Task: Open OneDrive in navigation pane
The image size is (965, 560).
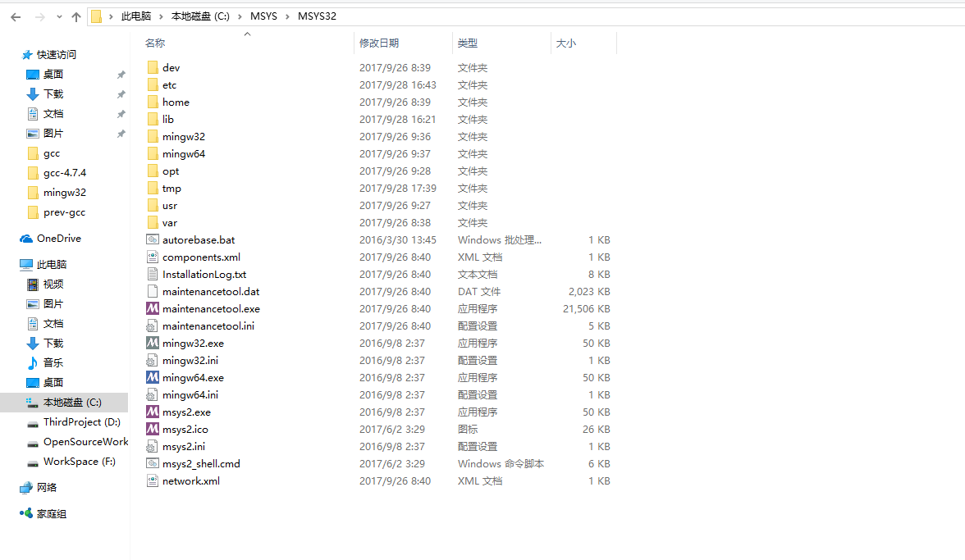Action: click(58, 239)
